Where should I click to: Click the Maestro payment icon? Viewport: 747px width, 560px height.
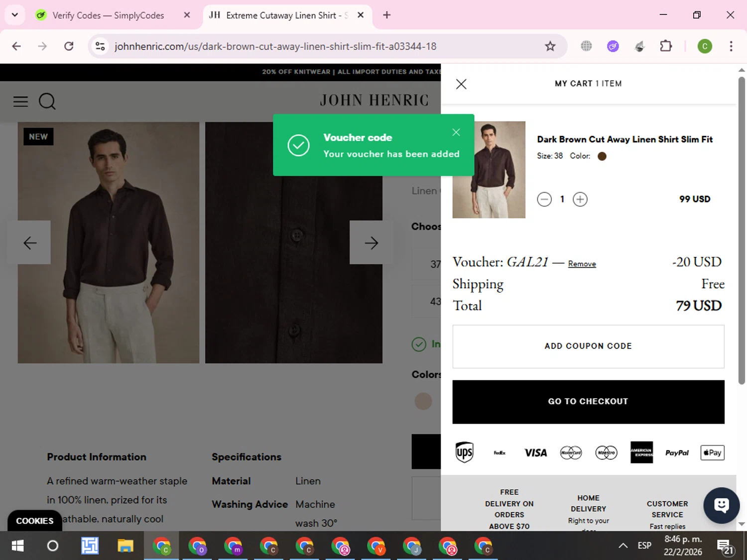pos(606,452)
